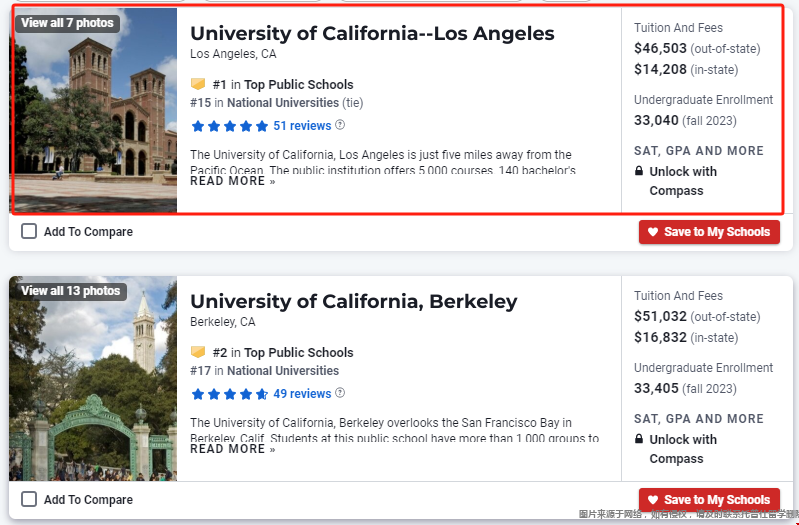Click Berkeley's Top Public Schools badge icon
This screenshot has height=525, width=799.
click(x=198, y=352)
